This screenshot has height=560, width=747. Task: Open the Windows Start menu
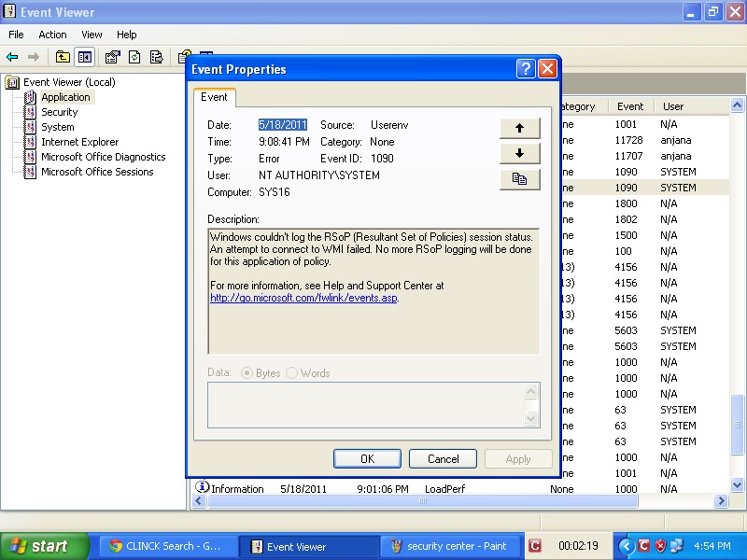pyautogui.click(x=44, y=546)
